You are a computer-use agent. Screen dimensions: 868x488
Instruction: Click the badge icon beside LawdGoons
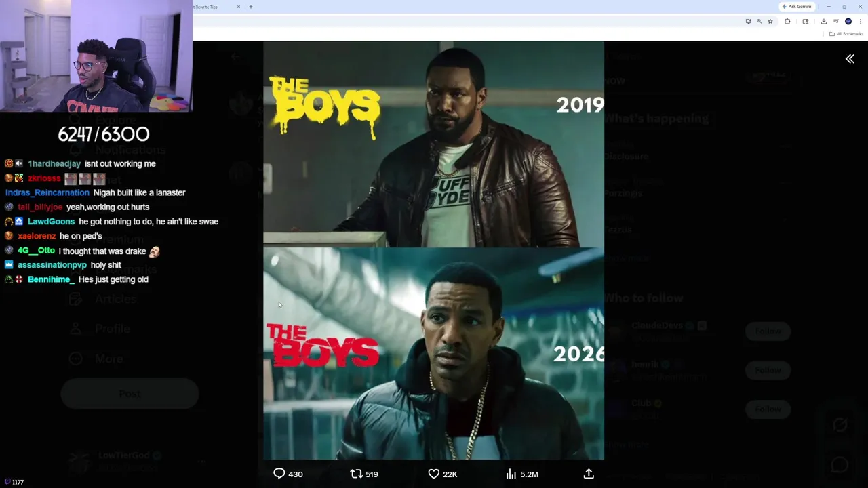pos(9,222)
